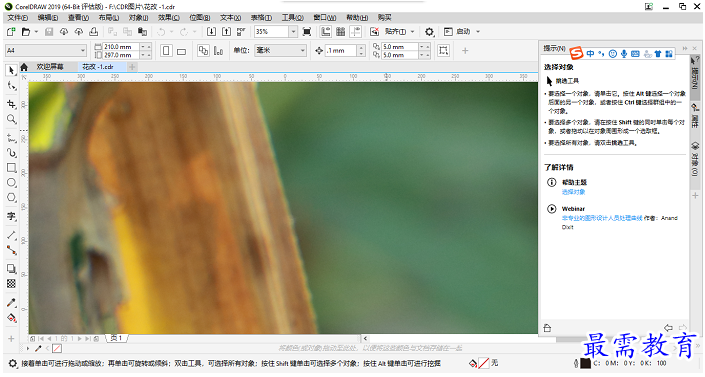
Task: Select the Pick tool in toolbox
Action: point(12,70)
